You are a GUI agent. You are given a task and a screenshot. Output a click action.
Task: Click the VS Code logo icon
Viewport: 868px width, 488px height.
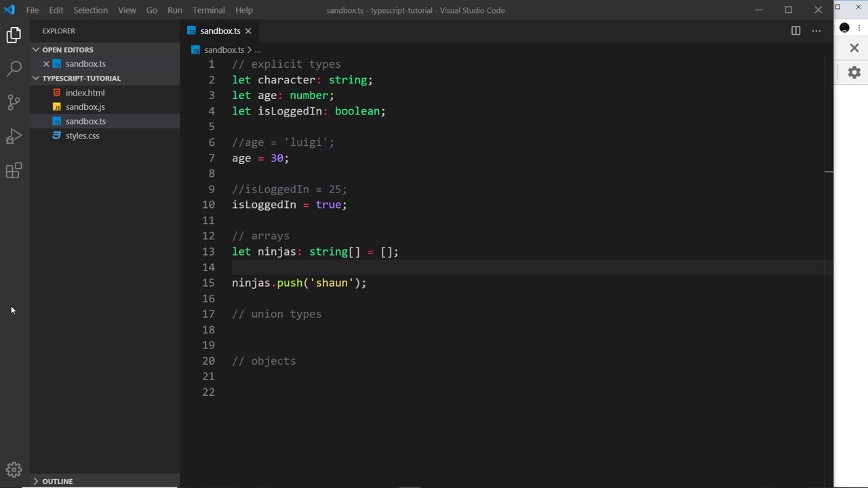tap(9, 10)
